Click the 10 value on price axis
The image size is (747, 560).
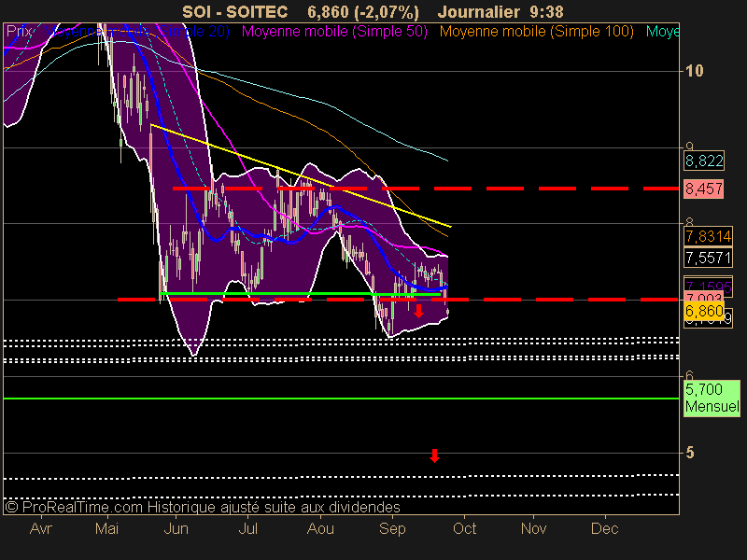click(694, 71)
